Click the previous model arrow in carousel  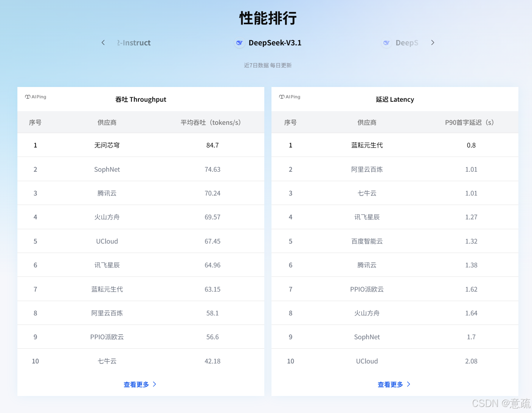pyautogui.click(x=103, y=43)
